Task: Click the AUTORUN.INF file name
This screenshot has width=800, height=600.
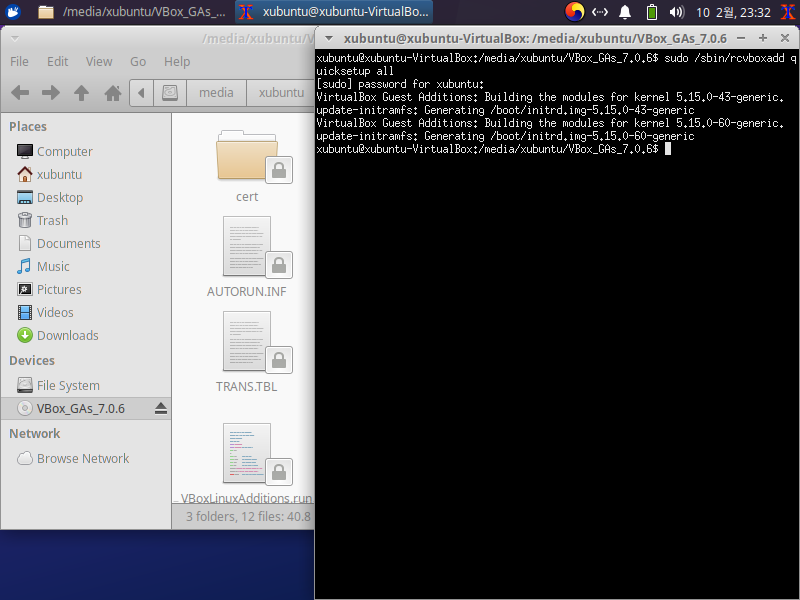Action: pos(246,292)
